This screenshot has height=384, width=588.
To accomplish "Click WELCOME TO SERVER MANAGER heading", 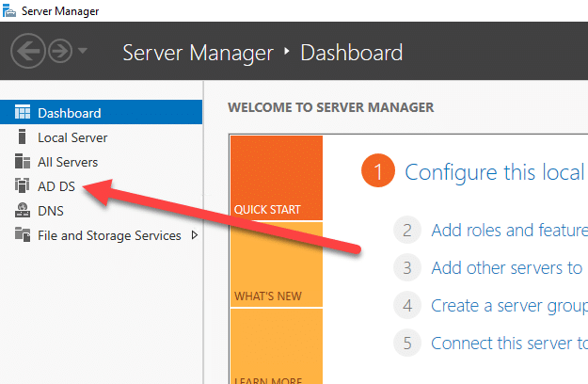I will pos(331,107).
